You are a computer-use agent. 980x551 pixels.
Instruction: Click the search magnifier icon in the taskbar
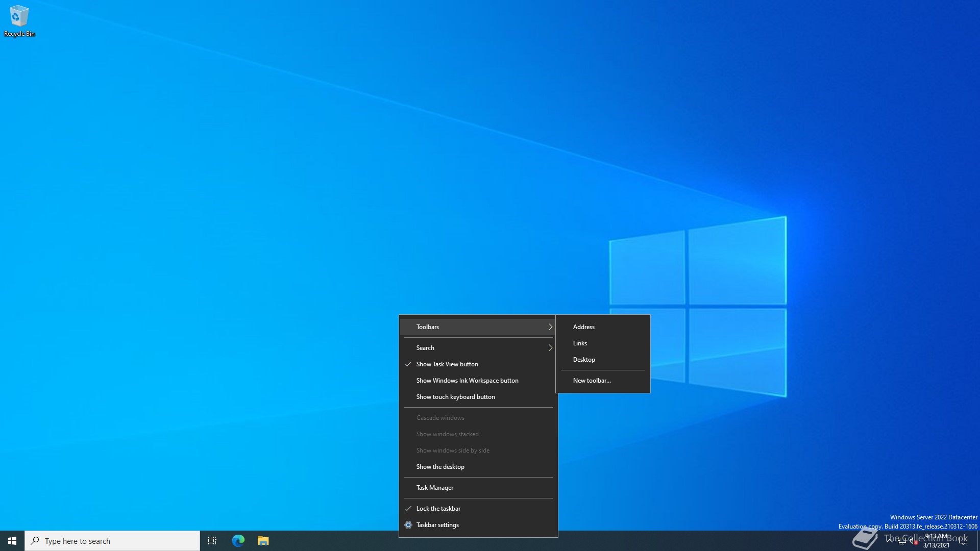click(x=35, y=541)
